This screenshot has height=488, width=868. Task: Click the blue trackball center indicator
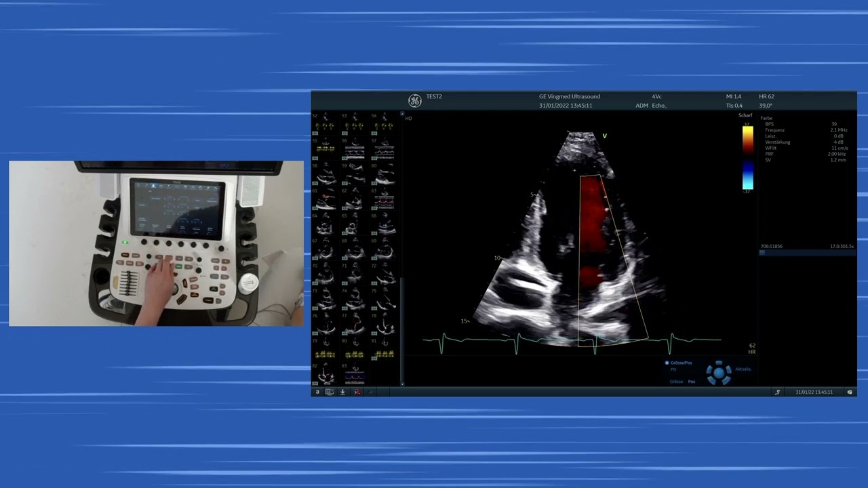pyautogui.click(x=719, y=373)
